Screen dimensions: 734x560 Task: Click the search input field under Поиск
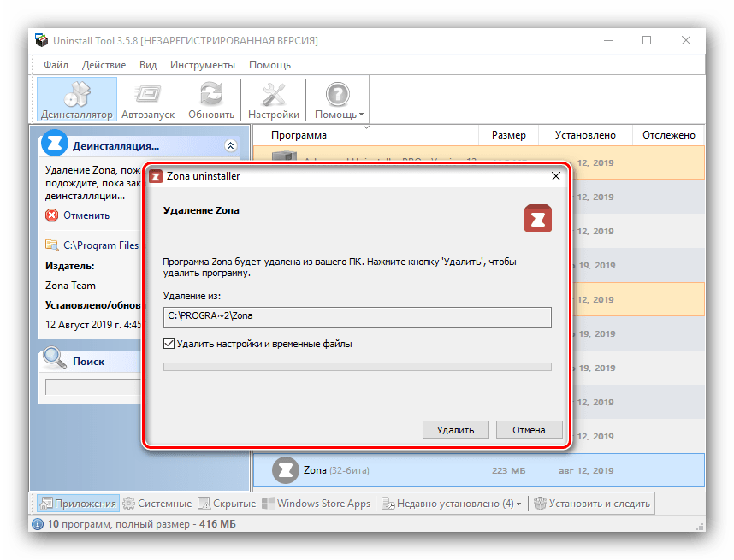93,387
